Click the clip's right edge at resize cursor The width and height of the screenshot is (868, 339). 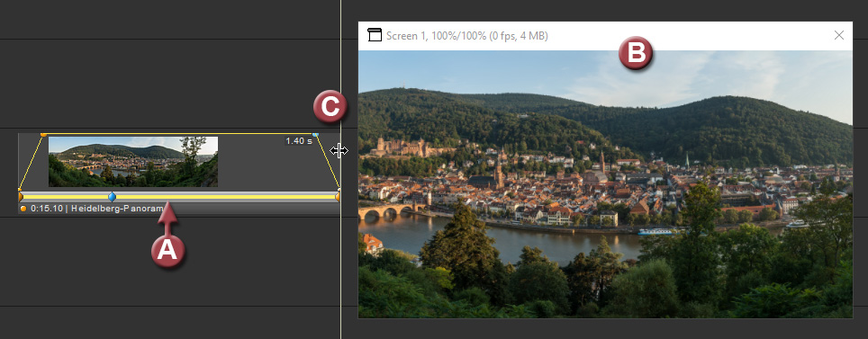click(339, 150)
